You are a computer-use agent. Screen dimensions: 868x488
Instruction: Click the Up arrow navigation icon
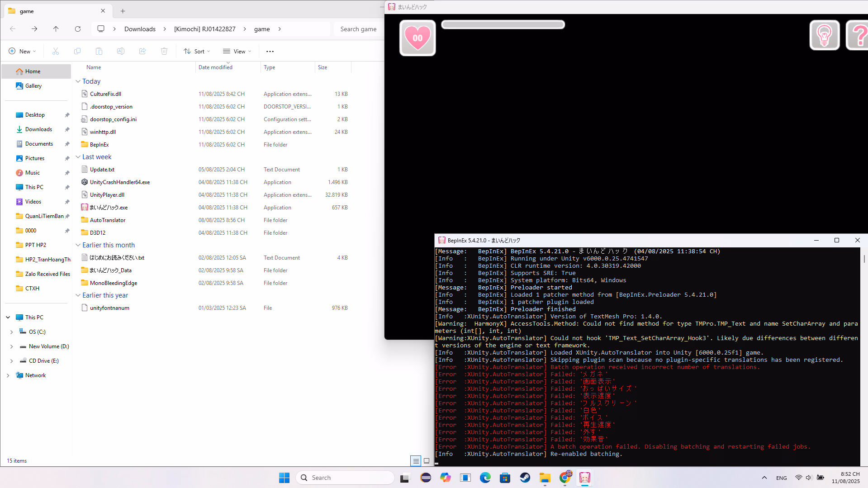[56, 29]
